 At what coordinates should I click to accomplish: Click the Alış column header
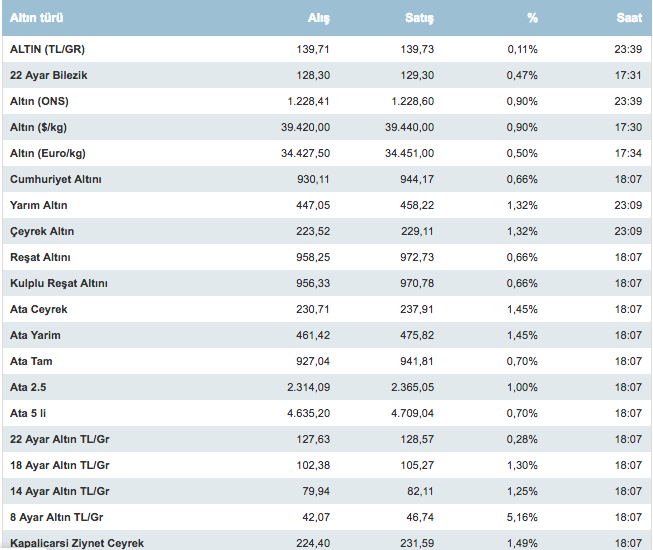tap(319, 18)
